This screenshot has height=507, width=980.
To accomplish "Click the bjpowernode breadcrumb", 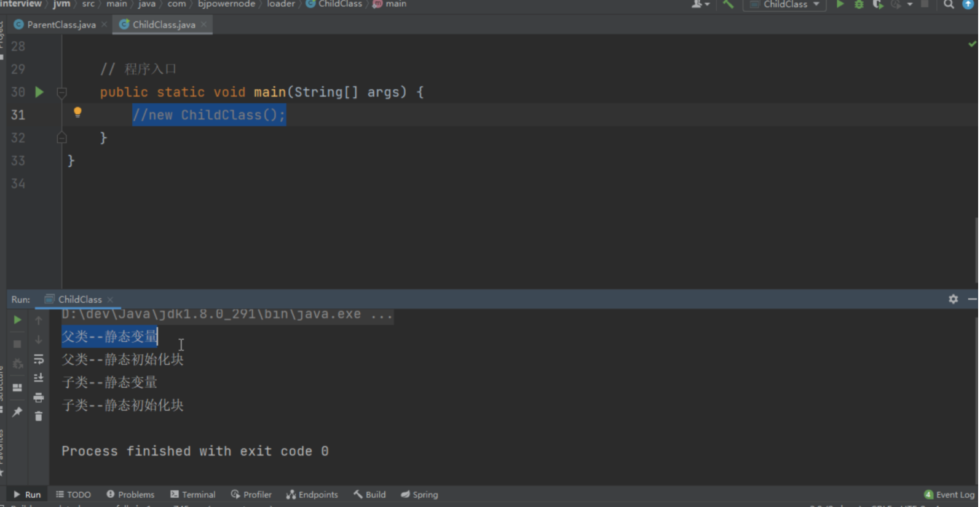I will (x=226, y=4).
